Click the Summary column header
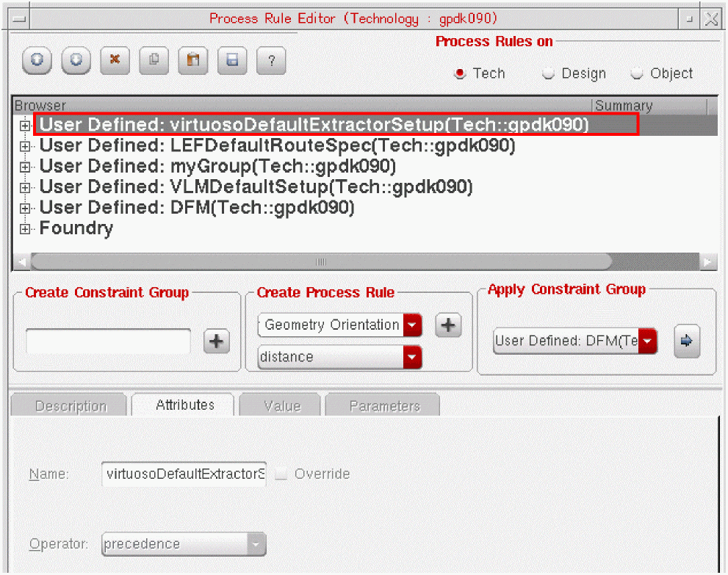Image resolution: width=728 pixels, height=575 pixels. pos(649,105)
